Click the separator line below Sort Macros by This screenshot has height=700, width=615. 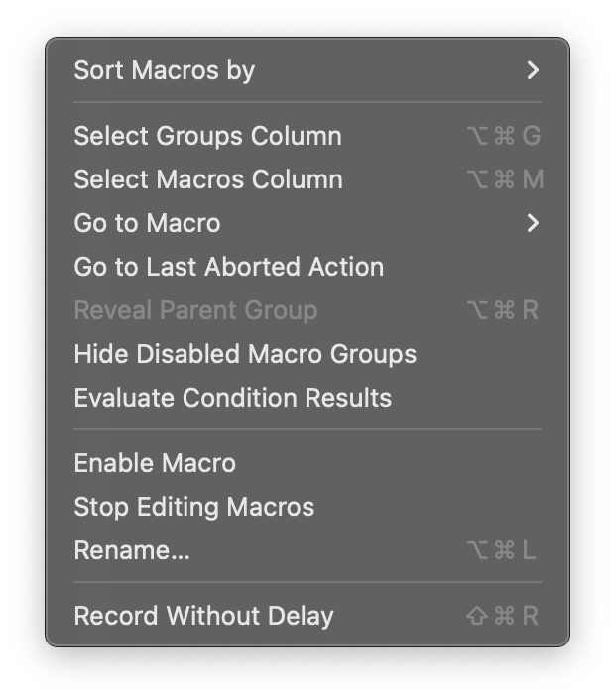pos(307,102)
